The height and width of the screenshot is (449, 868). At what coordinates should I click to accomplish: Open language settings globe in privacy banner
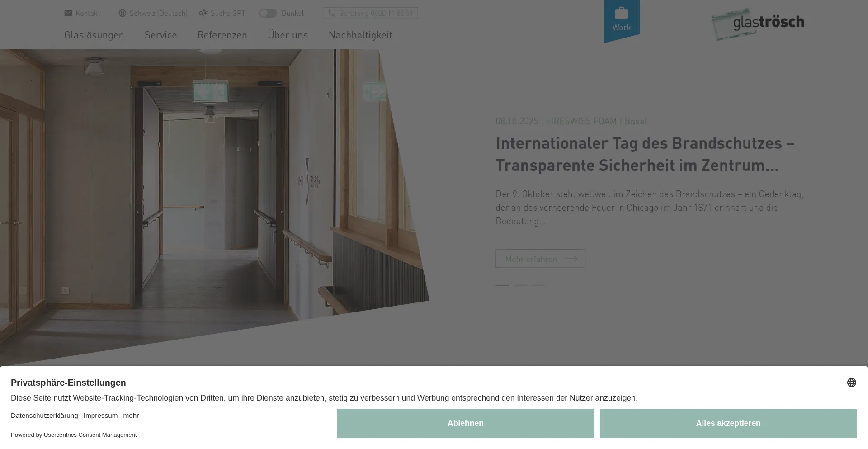[851, 383]
